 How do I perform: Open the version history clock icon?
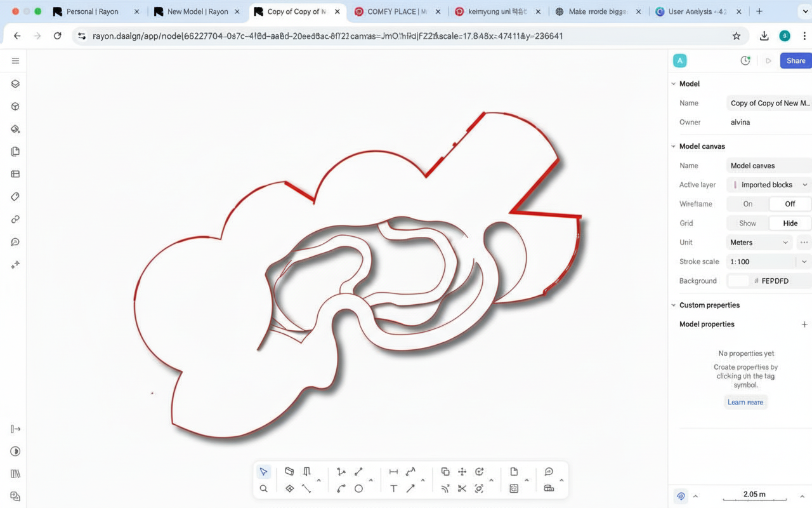pyautogui.click(x=745, y=61)
